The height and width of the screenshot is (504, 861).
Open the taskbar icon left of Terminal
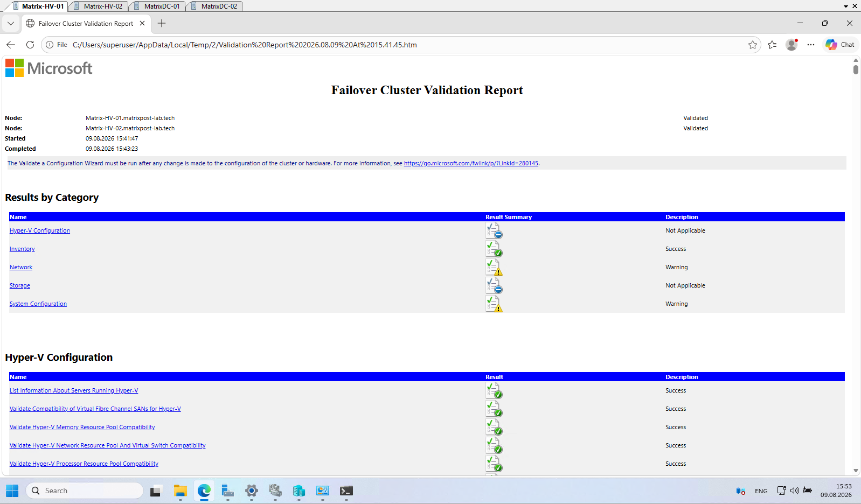322,491
